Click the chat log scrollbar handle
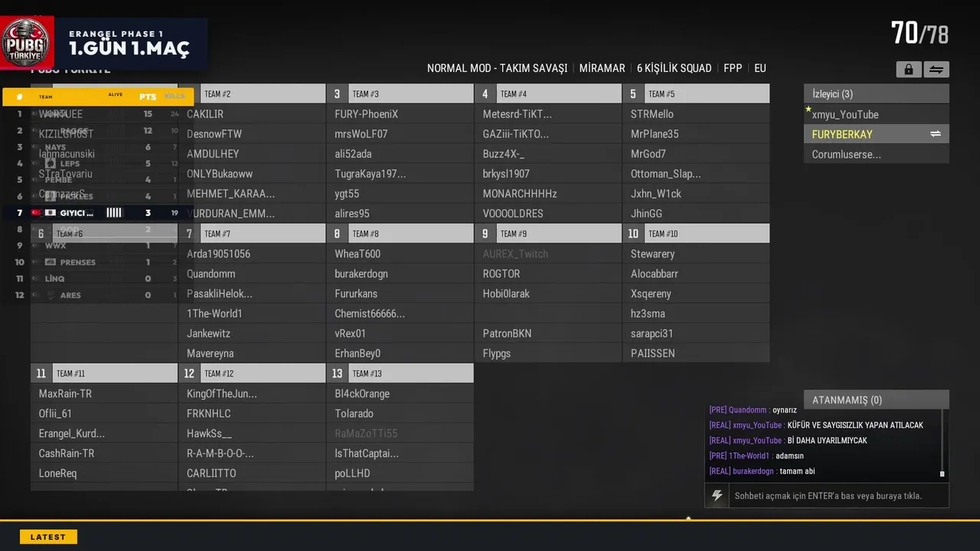The height and width of the screenshot is (551, 980). coord(942,474)
